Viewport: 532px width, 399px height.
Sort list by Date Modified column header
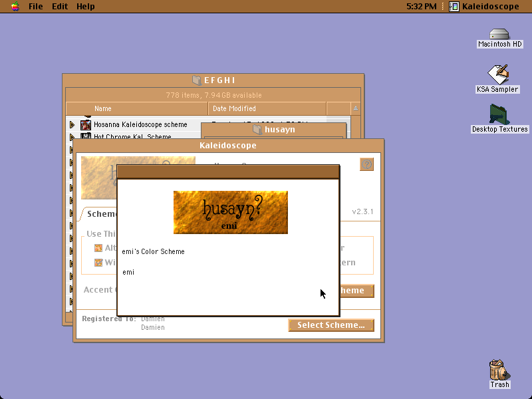[x=267, y=108]
